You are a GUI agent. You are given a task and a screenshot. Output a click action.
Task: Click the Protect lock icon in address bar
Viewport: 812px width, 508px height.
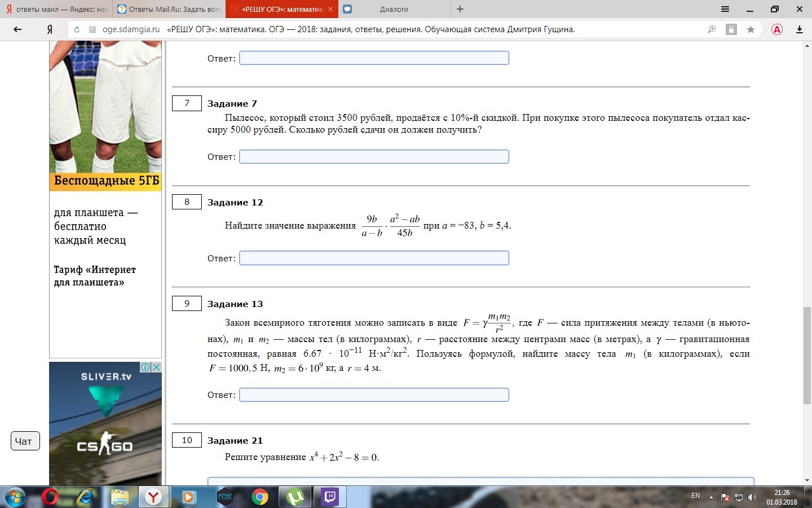click(x=731, y=29)
